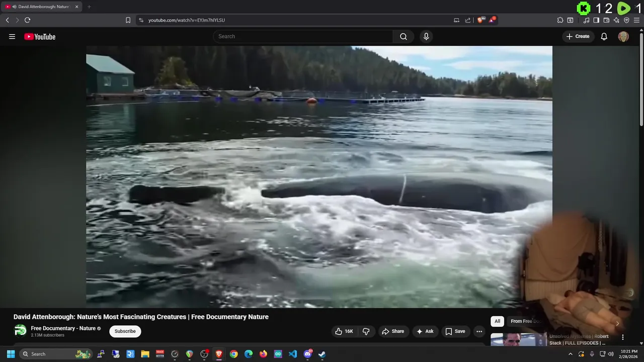The width and height of the screenshot is (644, 362).
Task: Show hidden system tray icons chevron
Action: coord(571,354)
